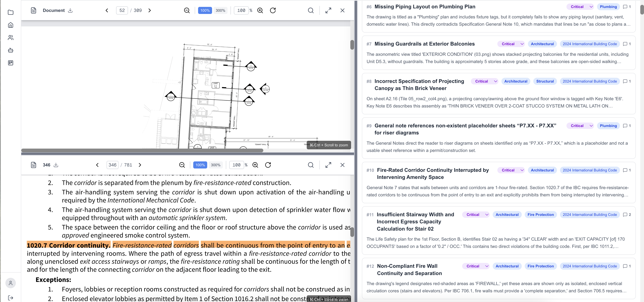Search within the top Document viewer
This screenshot has width=644, height=302.
click(x=310, y=10)
